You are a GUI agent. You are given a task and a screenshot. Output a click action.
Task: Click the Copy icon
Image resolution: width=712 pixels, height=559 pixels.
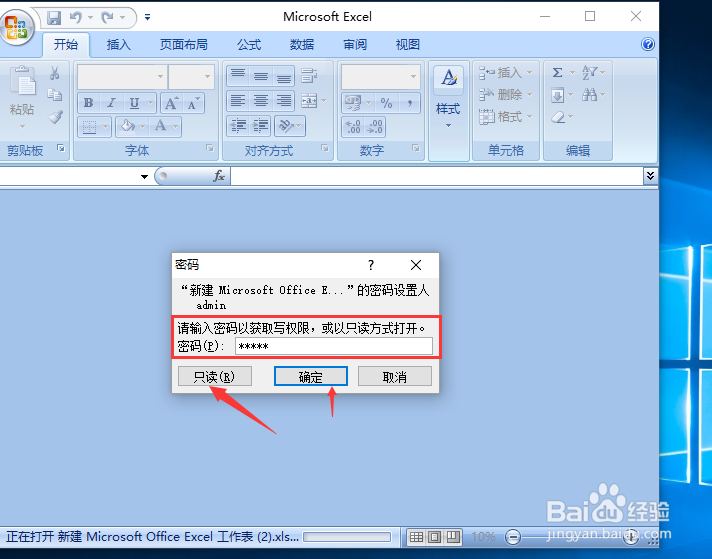pos(55,94)
